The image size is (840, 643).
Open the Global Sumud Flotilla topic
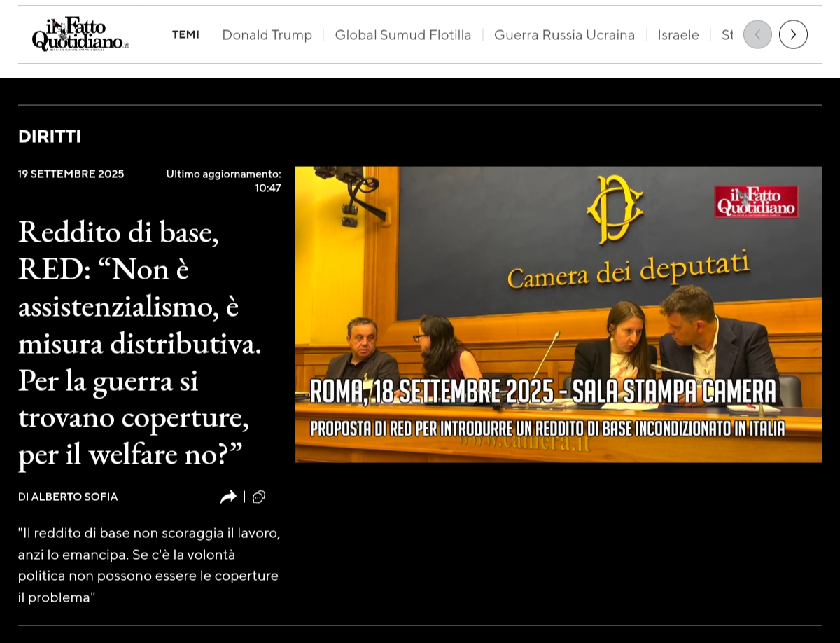pos(402,35)
